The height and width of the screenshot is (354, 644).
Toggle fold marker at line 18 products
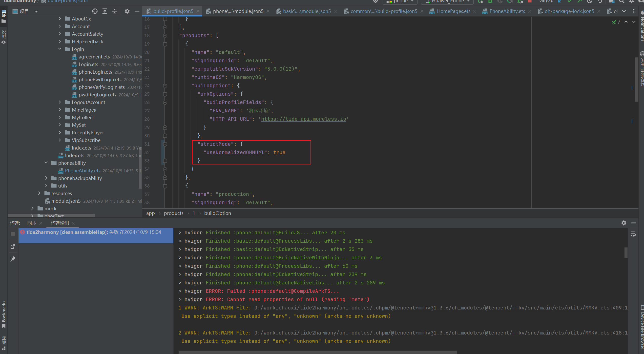[x=165, y=36]
